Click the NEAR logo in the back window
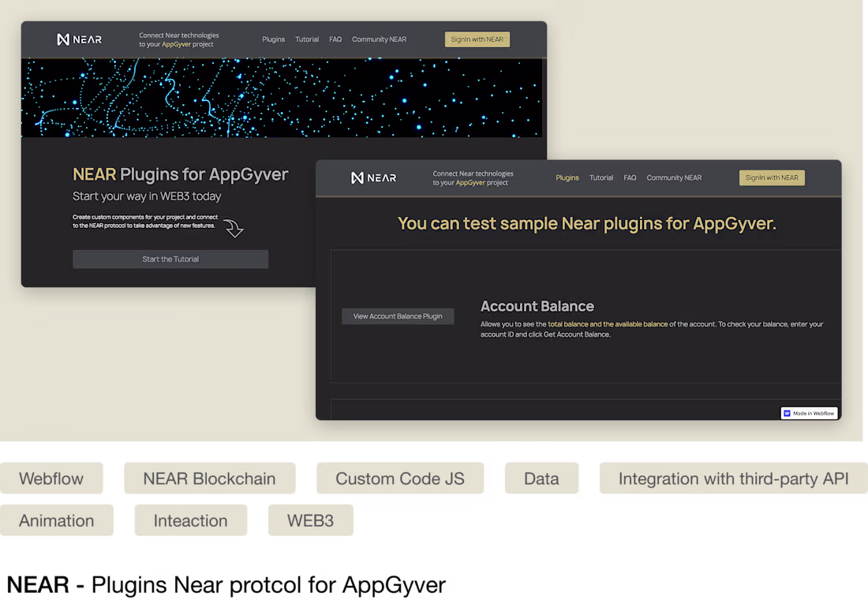The width and height of the screenshot is (868, 600). [x=79, y=39]
